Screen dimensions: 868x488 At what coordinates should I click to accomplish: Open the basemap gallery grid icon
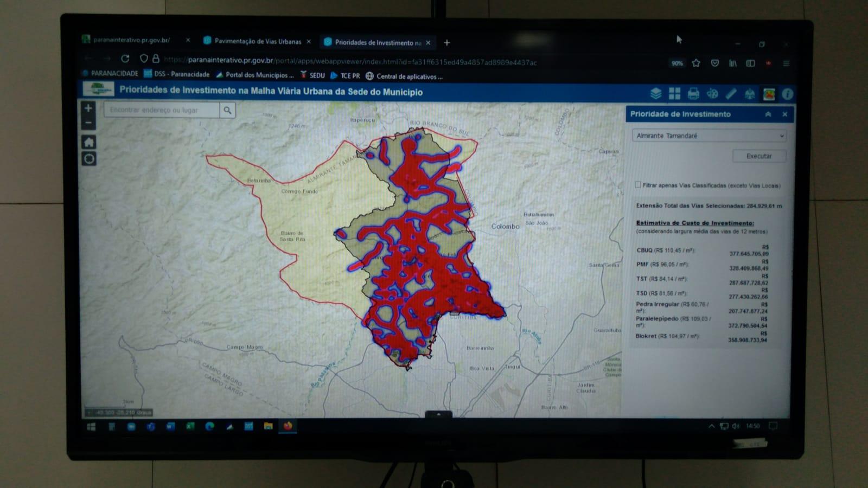tap(674, 94)
